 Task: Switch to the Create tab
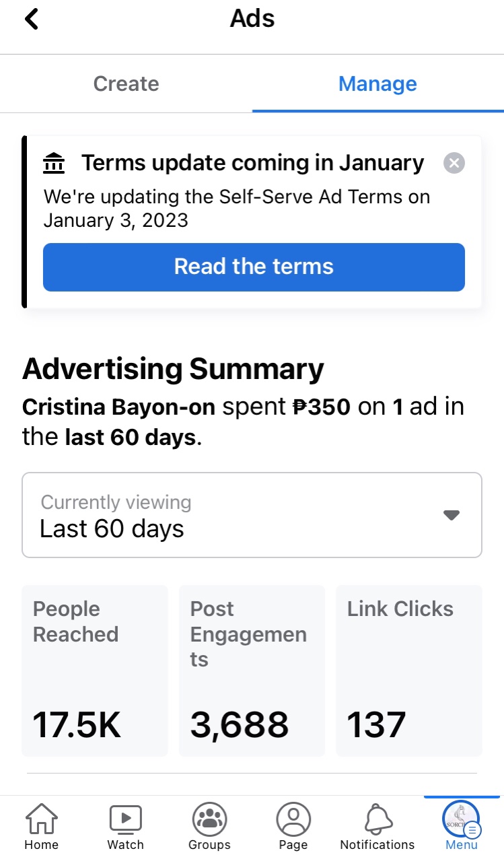tap(126, 84)
